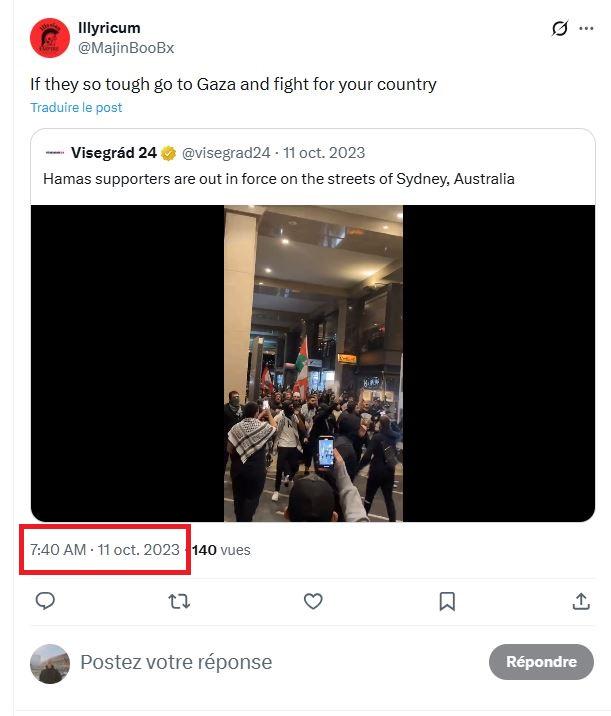Image resolution: width=611 pixels, height=716 pixels.
Task: Click Visegrád 24 small avatar
Action: (55, 153)
